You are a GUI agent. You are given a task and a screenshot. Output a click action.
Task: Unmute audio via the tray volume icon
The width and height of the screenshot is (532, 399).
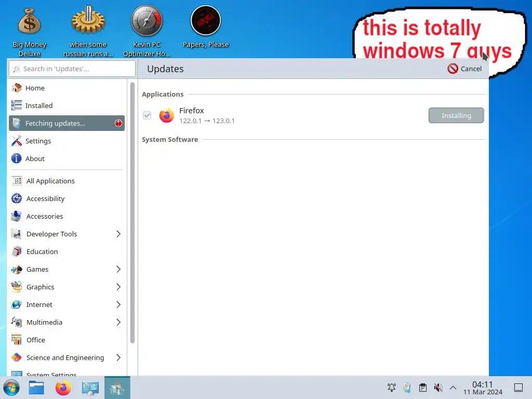[x=438, y=388]
